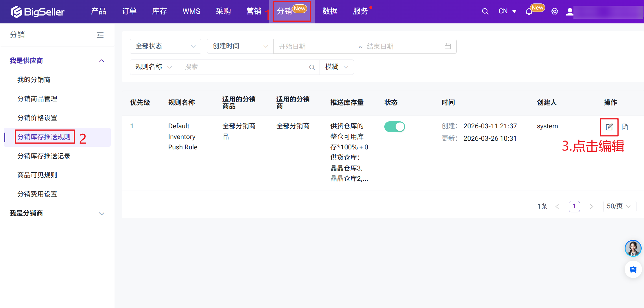This screenshot has width=644, height=308.
Task: Click the edit rule pencil icon
Action: [609, 127]
